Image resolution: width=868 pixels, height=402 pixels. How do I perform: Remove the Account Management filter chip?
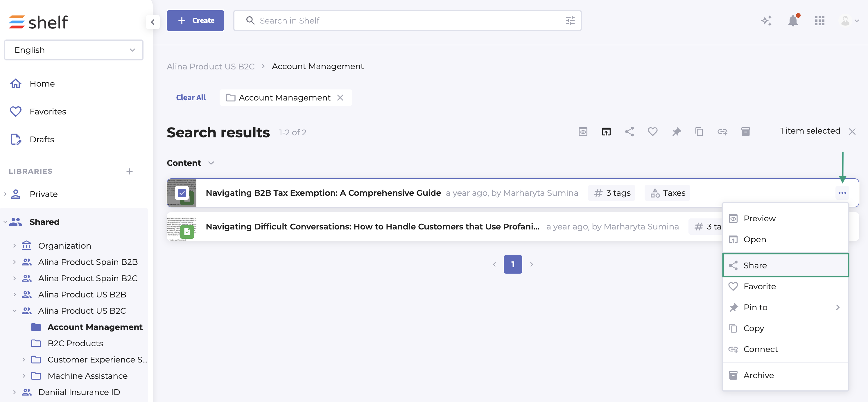click(x=340, y=98)
